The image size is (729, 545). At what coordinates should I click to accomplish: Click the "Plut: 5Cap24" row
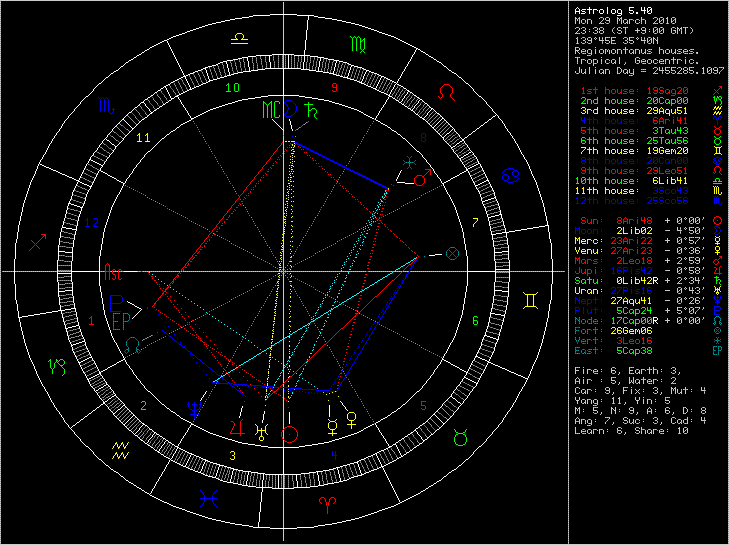[x=649, y=311]
